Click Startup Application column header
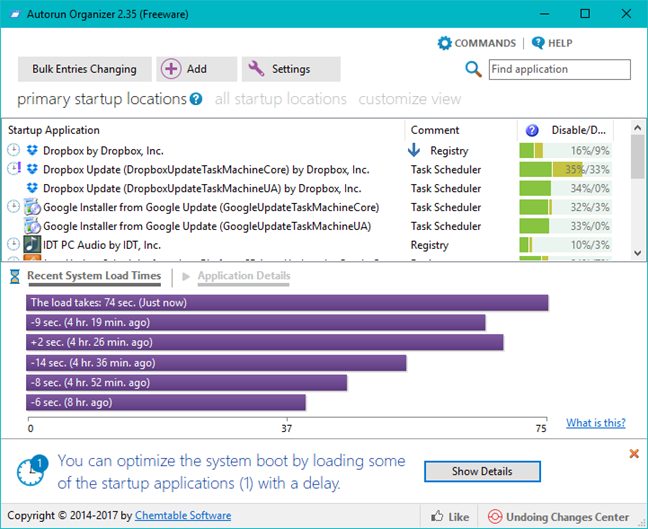648x529 pixels. 54,130
